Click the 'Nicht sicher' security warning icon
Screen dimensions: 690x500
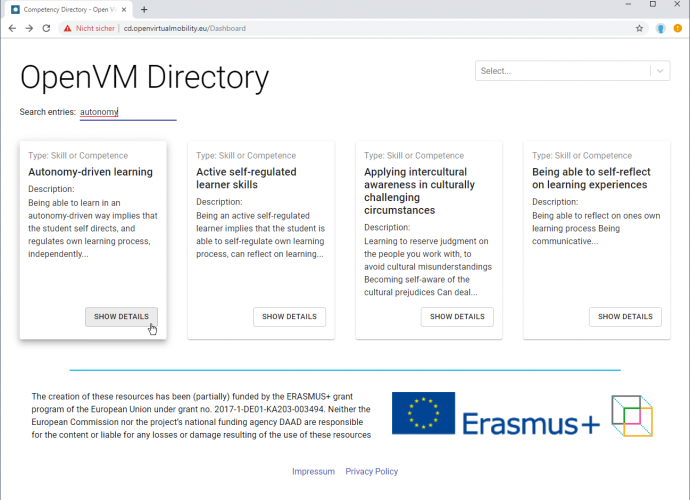tap(67, 28)
